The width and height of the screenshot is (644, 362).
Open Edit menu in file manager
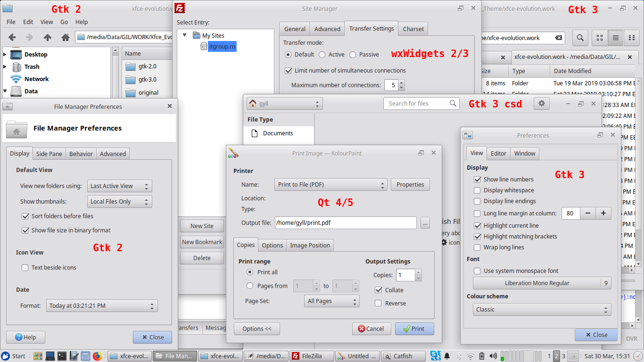(x=28, y=22)
